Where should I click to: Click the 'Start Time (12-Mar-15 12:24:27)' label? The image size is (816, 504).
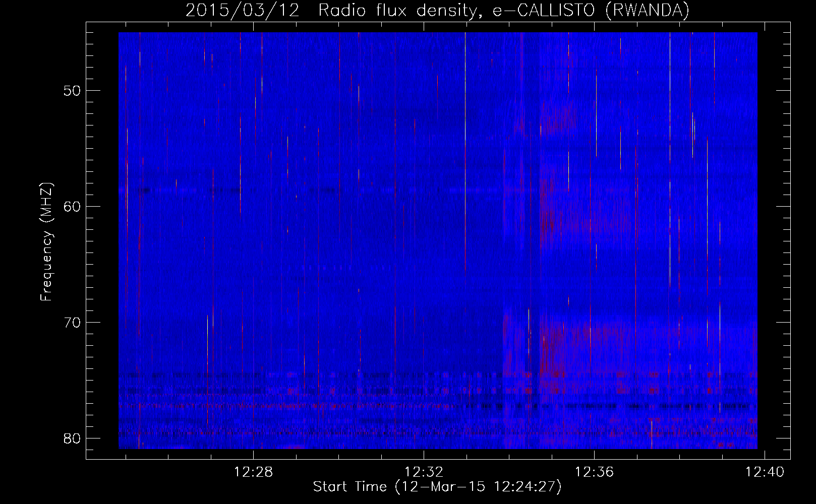pyautogui.click(x=437, y=486)
